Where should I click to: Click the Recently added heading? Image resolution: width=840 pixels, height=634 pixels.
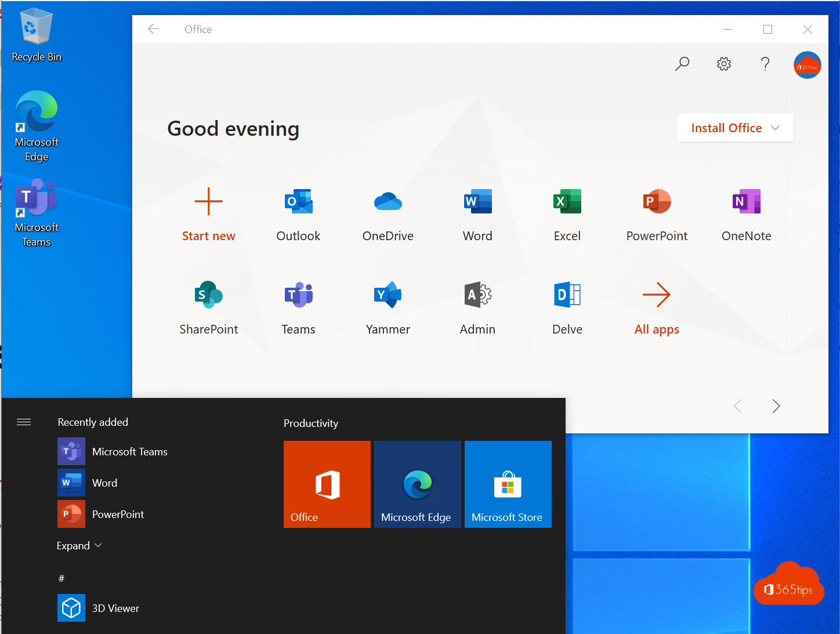[93, 422]
